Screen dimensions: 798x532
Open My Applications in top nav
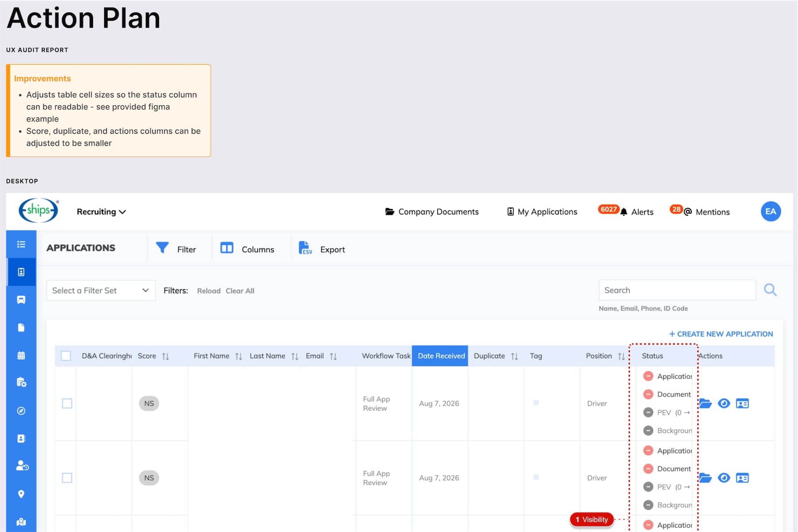pos(542,212)
